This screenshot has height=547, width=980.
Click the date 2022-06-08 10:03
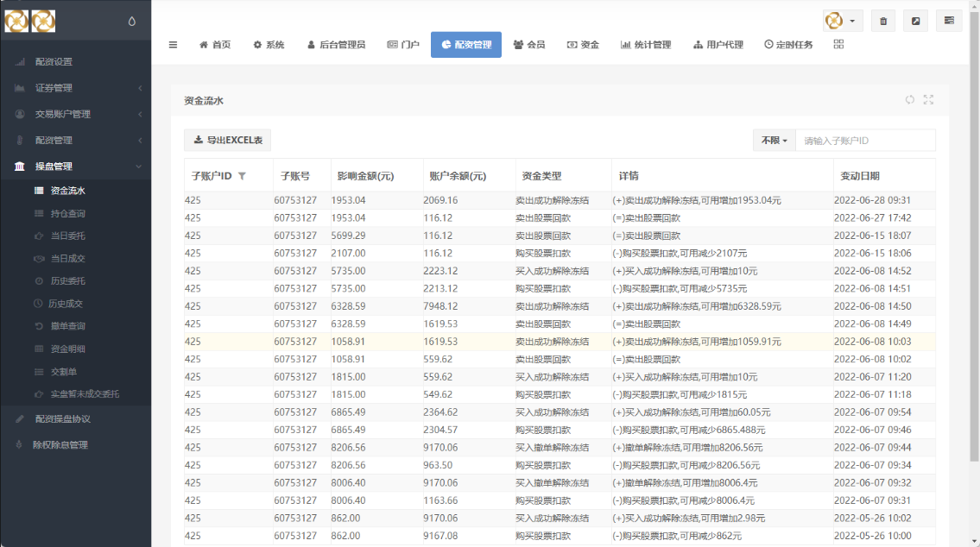coord(872,342)
